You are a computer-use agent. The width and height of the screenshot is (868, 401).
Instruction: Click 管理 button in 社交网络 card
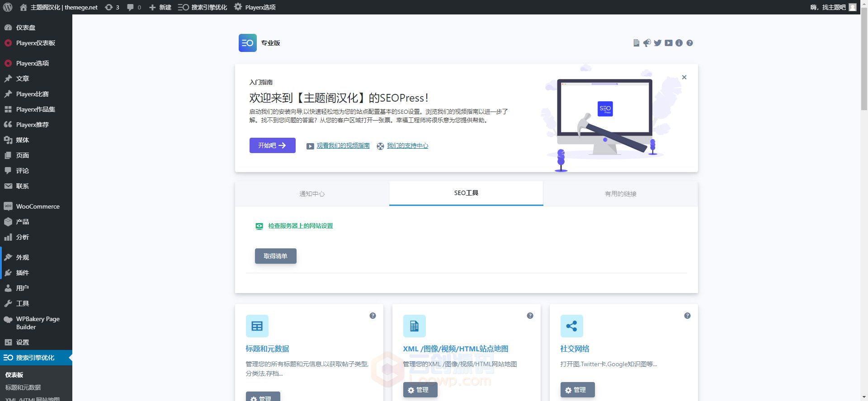pyautogui.click(x=577, y=390)
